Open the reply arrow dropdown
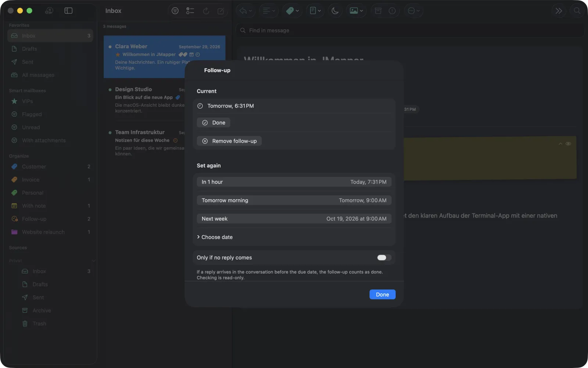This screenshot has height=368, width=588. 246,11
